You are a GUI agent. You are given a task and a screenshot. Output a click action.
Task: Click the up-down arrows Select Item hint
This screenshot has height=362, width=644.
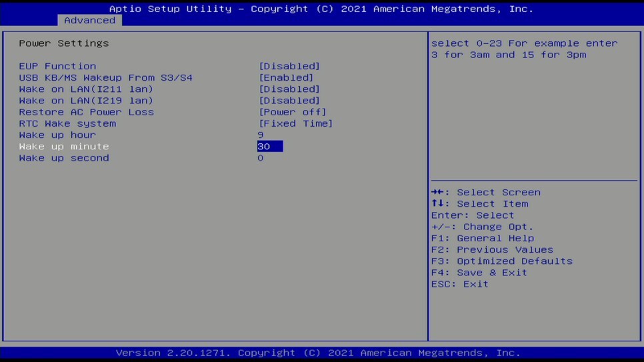tap(480, 204)
